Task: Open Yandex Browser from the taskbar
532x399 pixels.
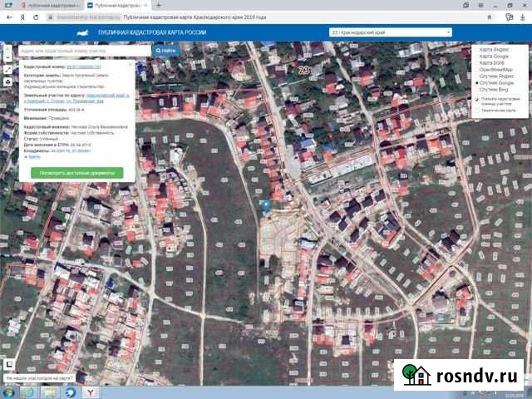Action: coord(90,392)
